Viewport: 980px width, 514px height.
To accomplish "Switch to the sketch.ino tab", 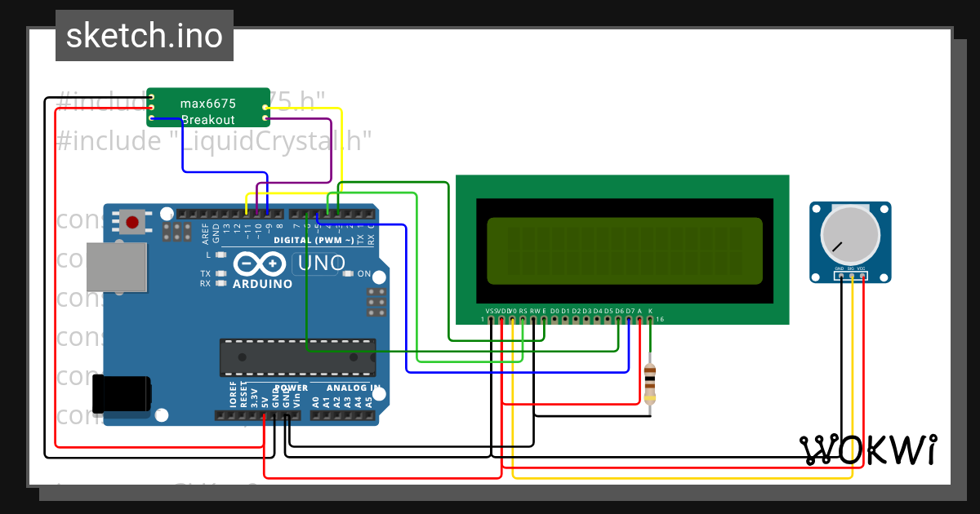I will (144, 35).
